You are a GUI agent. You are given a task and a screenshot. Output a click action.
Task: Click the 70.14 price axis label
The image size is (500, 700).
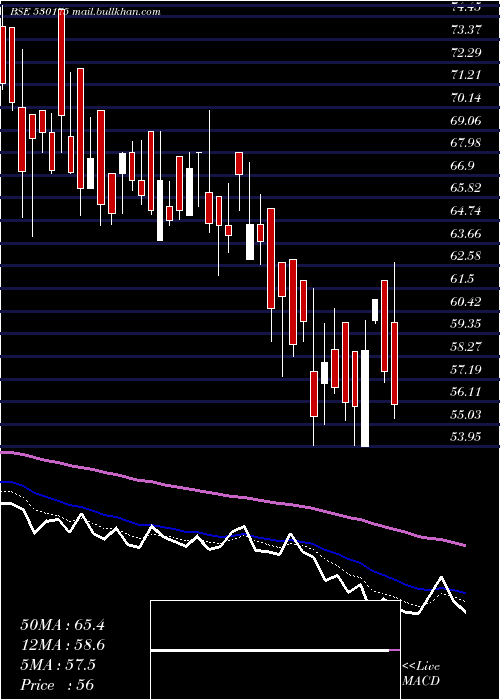coord(466,97)
